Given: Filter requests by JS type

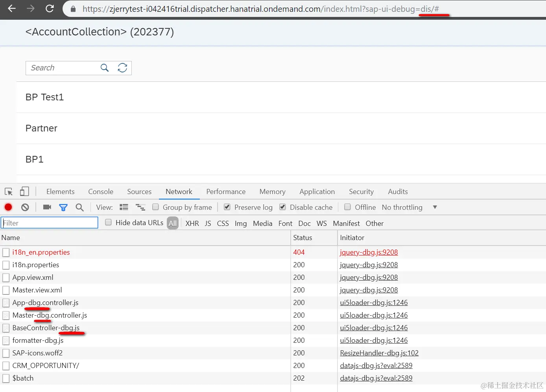Looking at the screenshot, I should click(208, 224).
